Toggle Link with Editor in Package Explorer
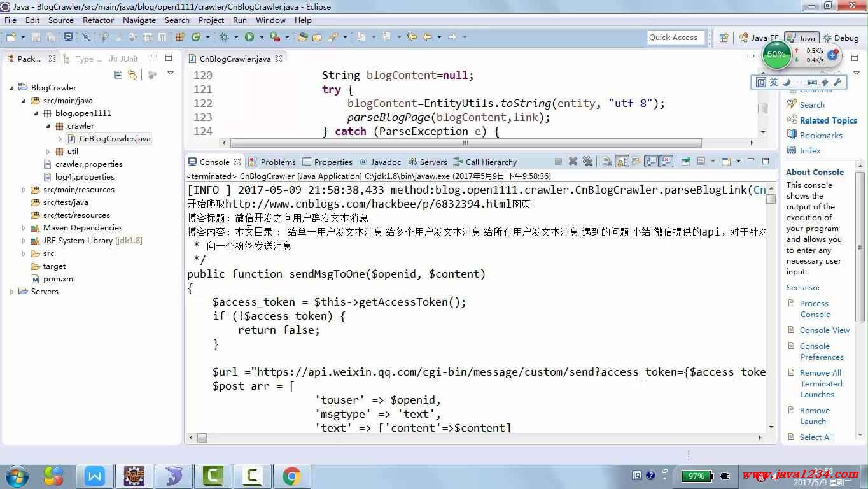 pyautogui.click(x=132, y=74)
